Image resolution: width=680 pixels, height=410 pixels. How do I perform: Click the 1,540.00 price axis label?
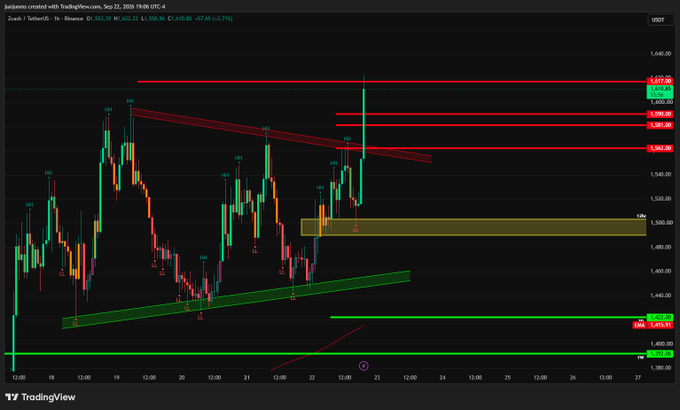coord(661,174)
